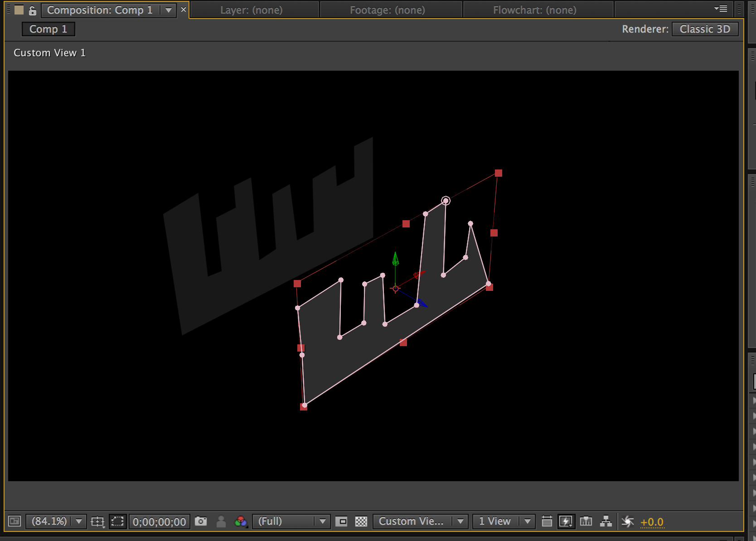Image resolution: width=756 pixels, height=541 pixels.
Task: Open Show Channel and color management icon
Action: click(241, 522)
